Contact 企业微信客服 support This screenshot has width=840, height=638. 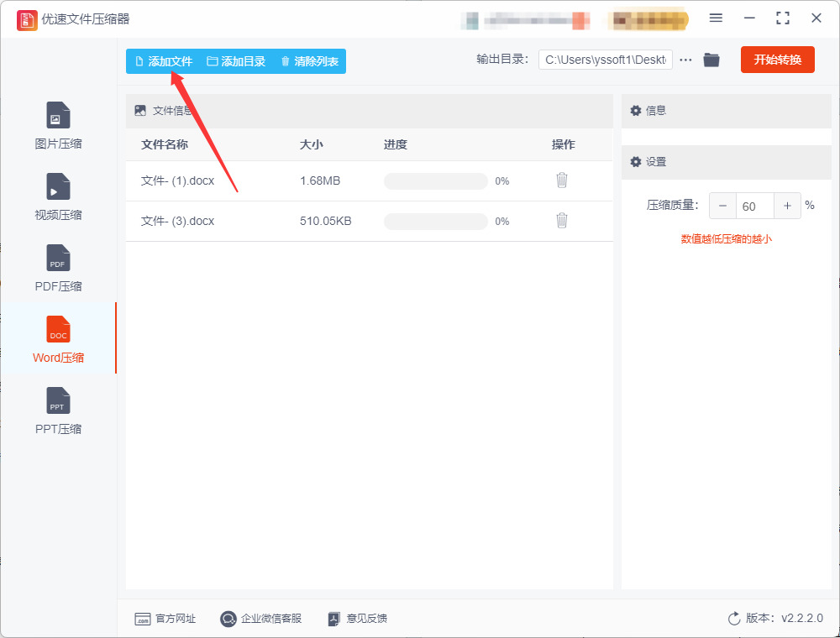pyautogui.click(x=261, y=619)
